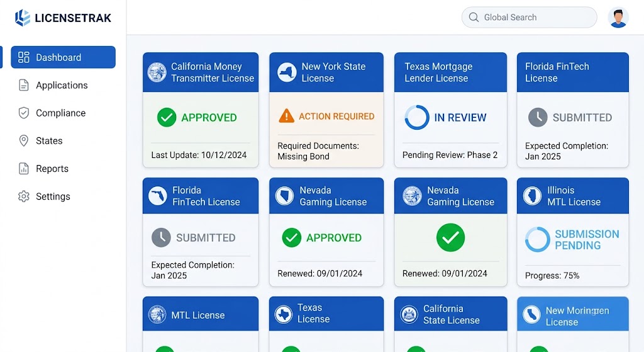Click the ACTION REQUIRED status label
This screenshot has height=352, width=644.
tap(336, 116)
